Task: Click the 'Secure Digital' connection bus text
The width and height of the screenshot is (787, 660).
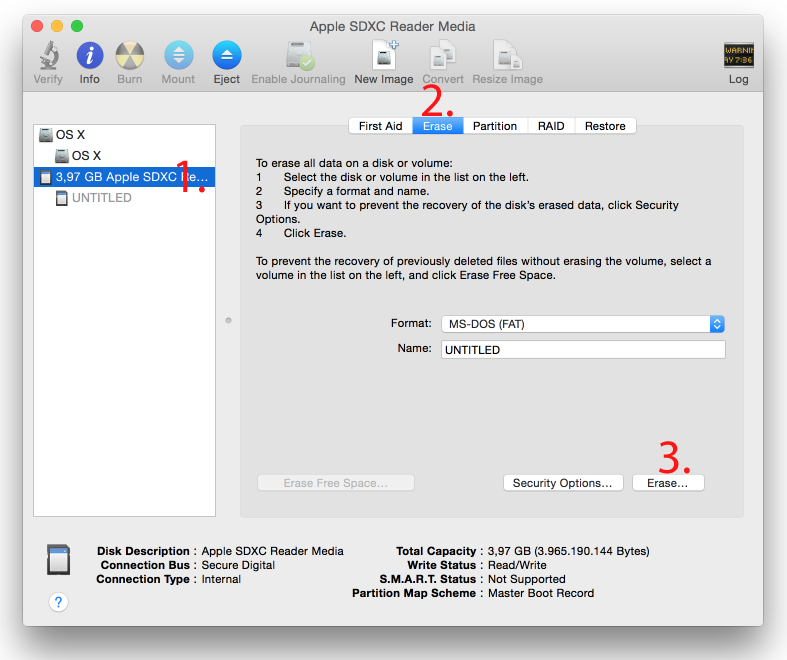Action: 238,565
